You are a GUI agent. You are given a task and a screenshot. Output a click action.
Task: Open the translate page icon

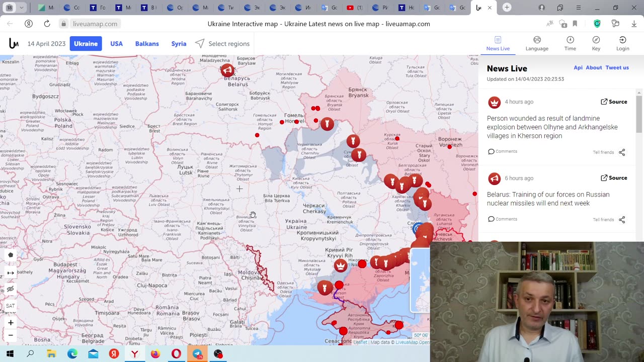(x=550, y=24)
